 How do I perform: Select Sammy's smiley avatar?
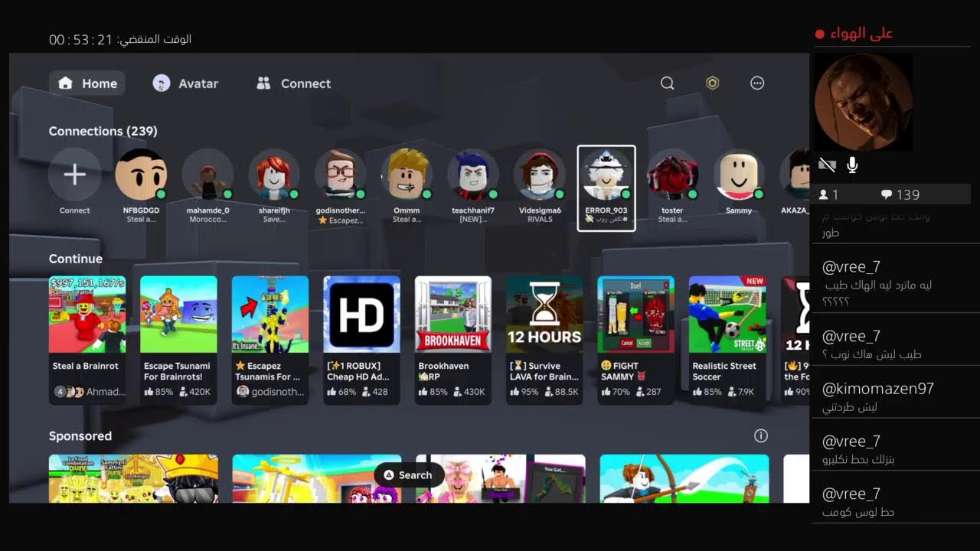click(739, 174)
